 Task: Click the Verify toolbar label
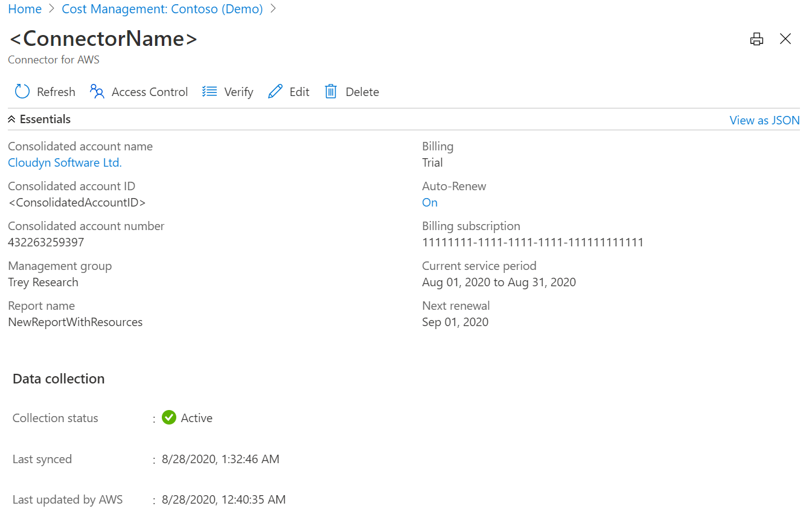click(238, 92)
